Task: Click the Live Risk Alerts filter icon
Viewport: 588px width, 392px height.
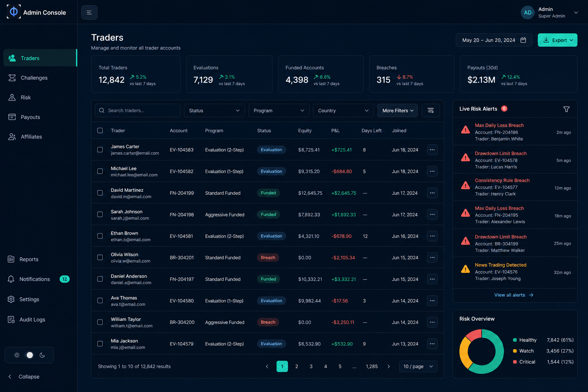Action: (567, 109)
